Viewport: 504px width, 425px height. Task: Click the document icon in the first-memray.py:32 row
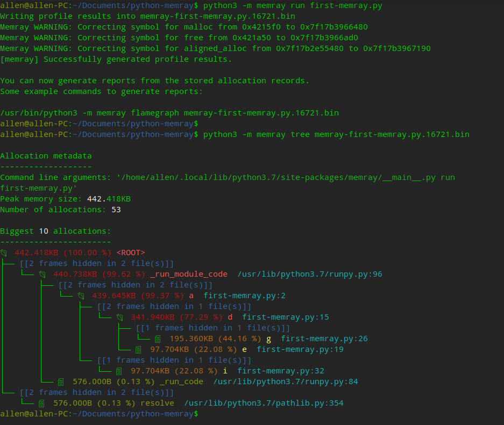coord(119,371)
